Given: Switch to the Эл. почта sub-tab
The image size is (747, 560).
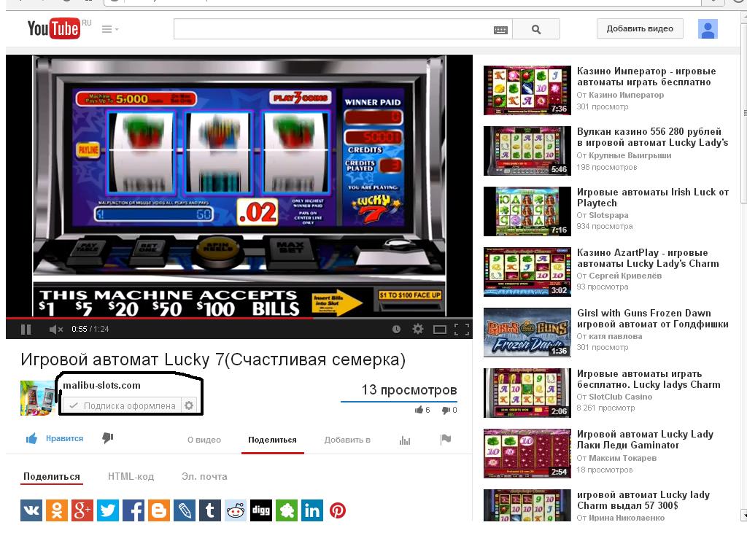Looking at the screenshot, I should pos(204,476).
